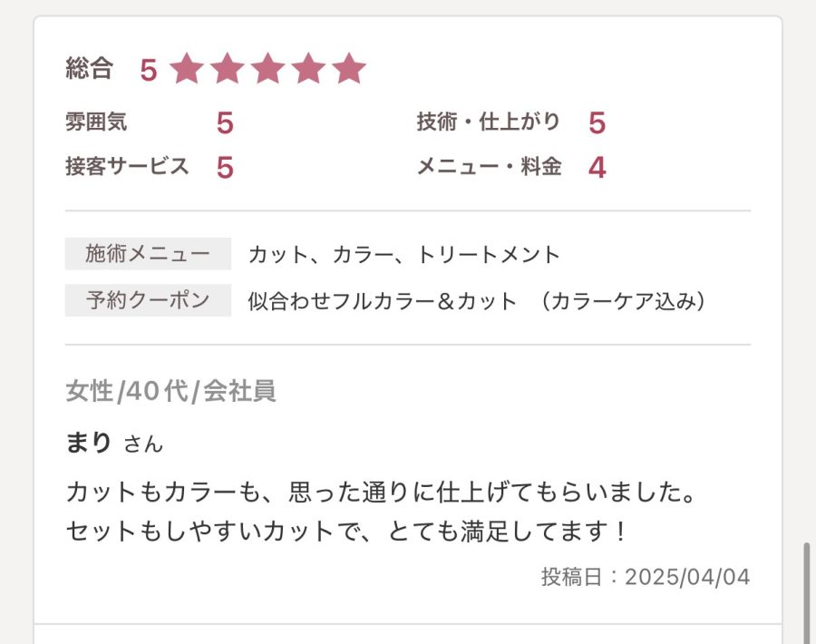
Task: Click the カット、カラー、トリートメント menu text
Action: tap(404, 255)
